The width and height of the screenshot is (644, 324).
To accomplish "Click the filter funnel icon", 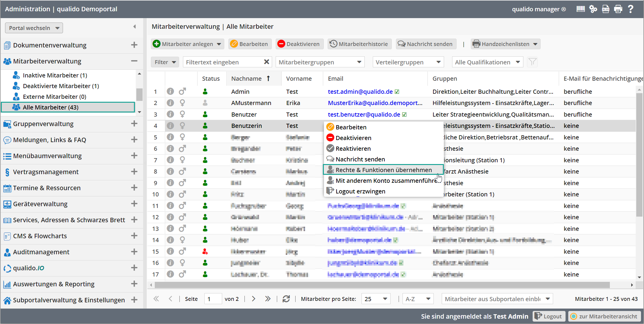I will tap(532, 62).
